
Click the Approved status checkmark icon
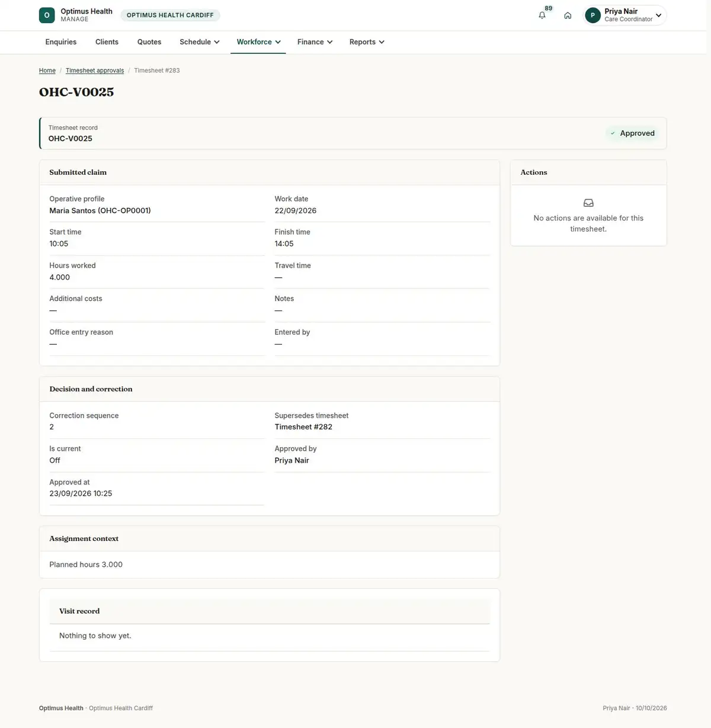pyautogui.click(x=613, y=133)
